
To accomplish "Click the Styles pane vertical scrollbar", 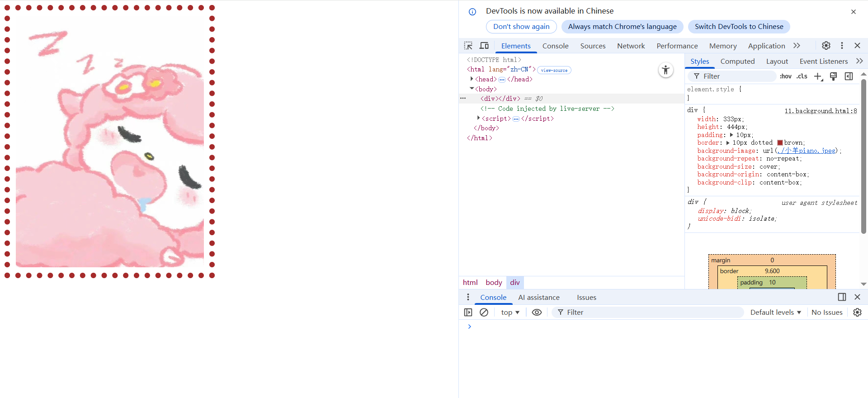I will (863, 156).
